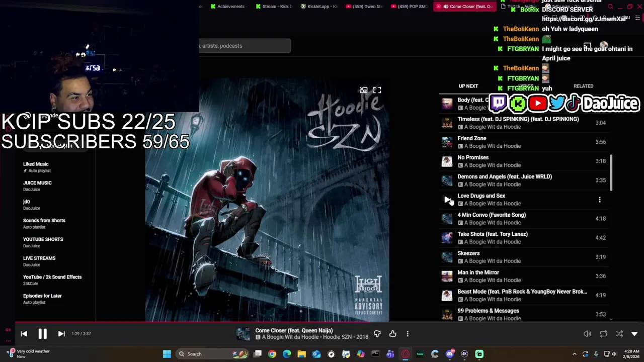Viewport: 644px width, 362px height.
Task: Open the Windows Start menu
Action: click(x=167, y=354)
